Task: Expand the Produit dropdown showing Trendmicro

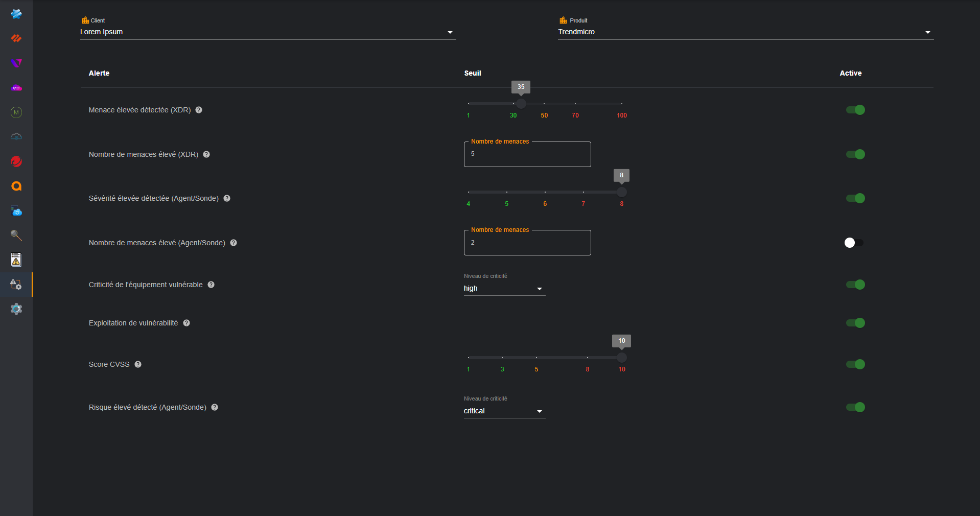Action: [745, 32]
